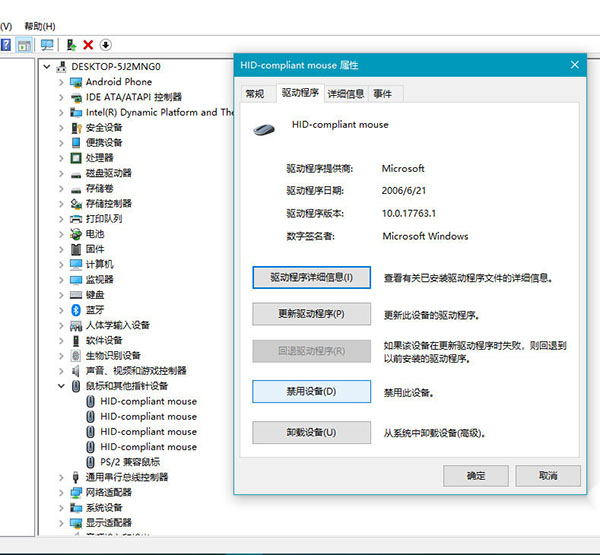
Task: Open the 帮助(H) menu
Action: (x=40, y=26)
